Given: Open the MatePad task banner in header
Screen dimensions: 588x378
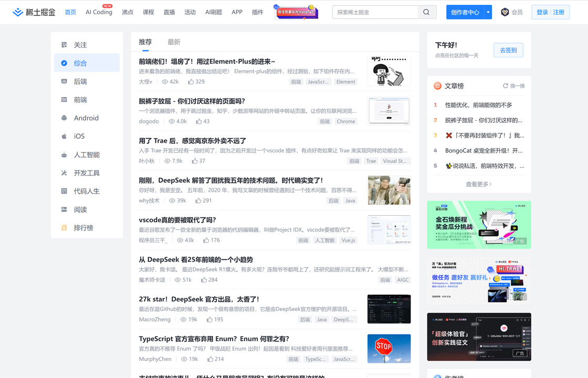Looking at the screenshot, I should pyautogui.click(x=296, y=12).
